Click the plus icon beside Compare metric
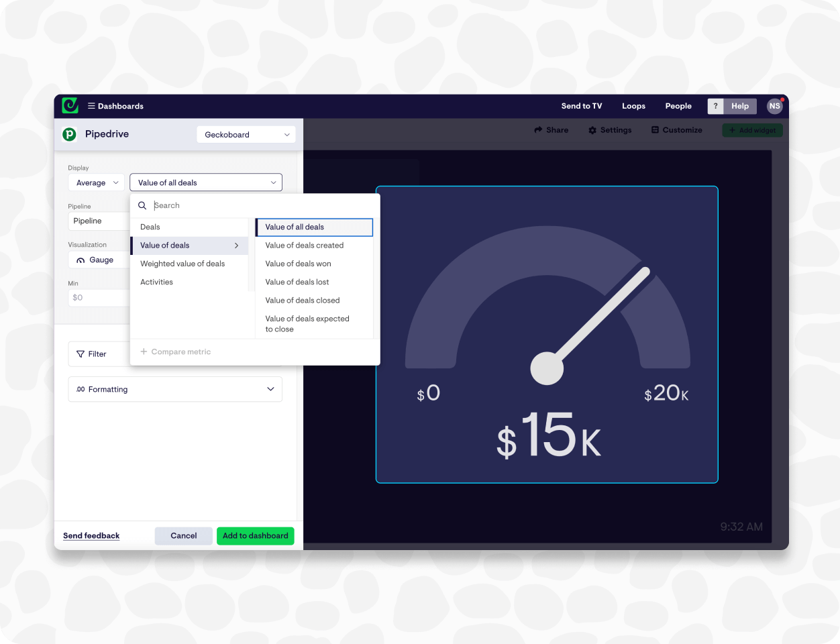840x644 pixels. 144,352
